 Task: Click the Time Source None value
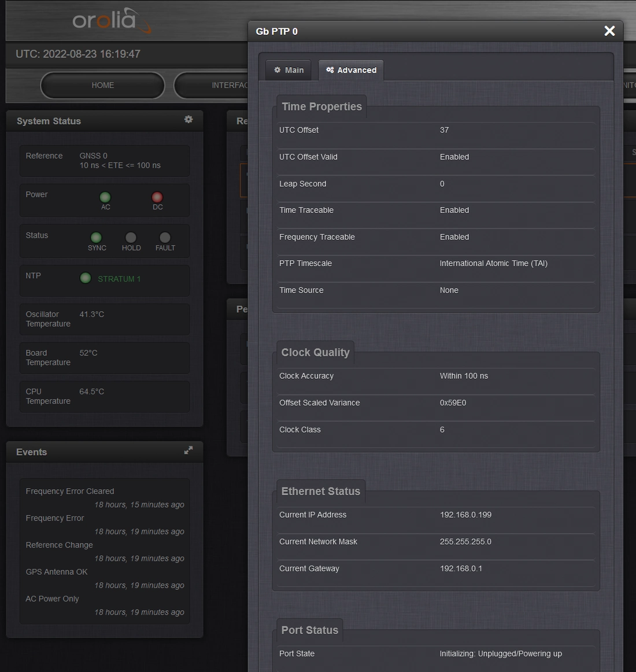click(449, 290)
